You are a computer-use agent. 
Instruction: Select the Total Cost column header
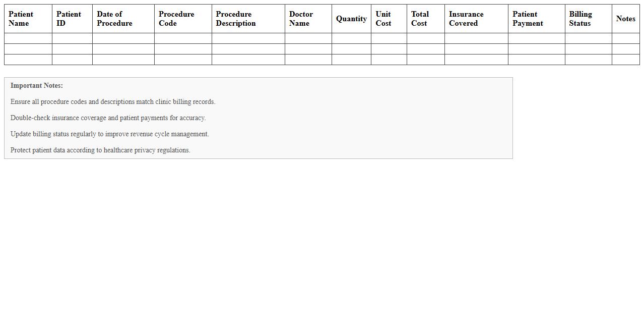point(420,19)
